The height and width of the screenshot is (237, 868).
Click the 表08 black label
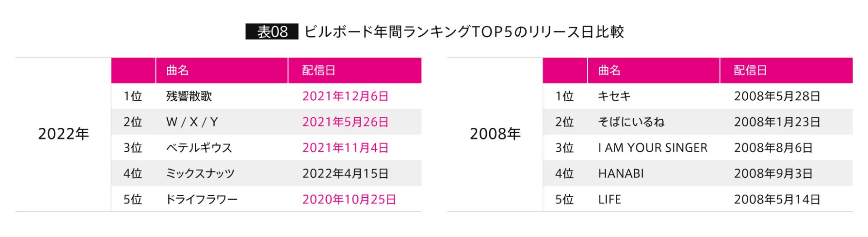click(x=272, y=32)
